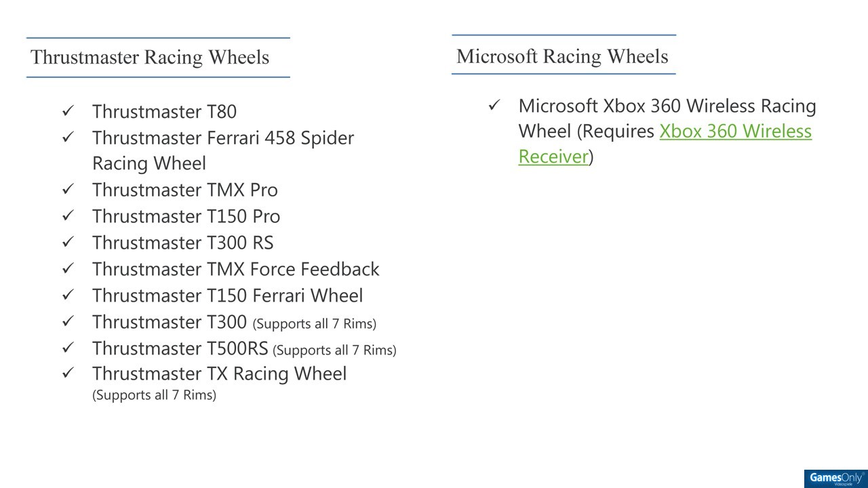
Task: Click the checkmark beside Thrustmaster T150 Pro
Action: 68,216
